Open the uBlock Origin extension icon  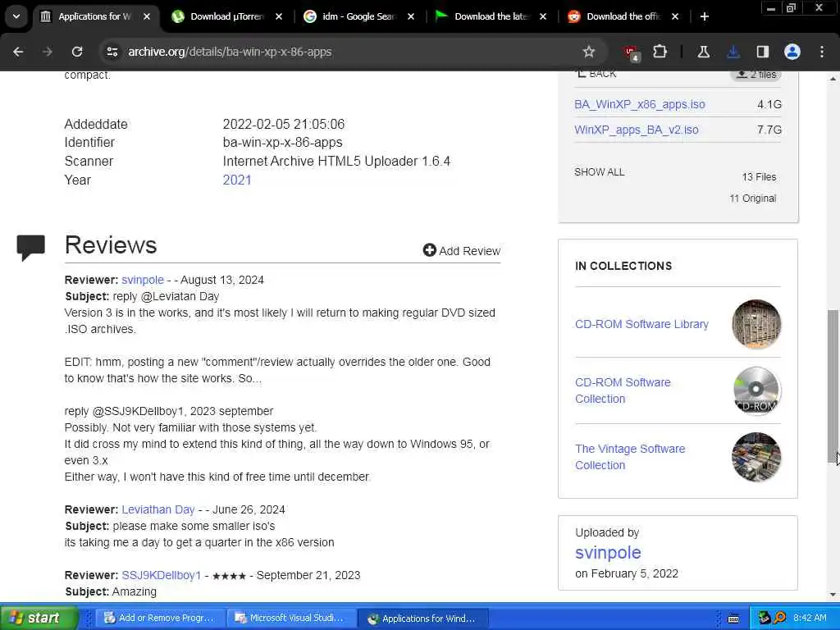pos(631,52)
